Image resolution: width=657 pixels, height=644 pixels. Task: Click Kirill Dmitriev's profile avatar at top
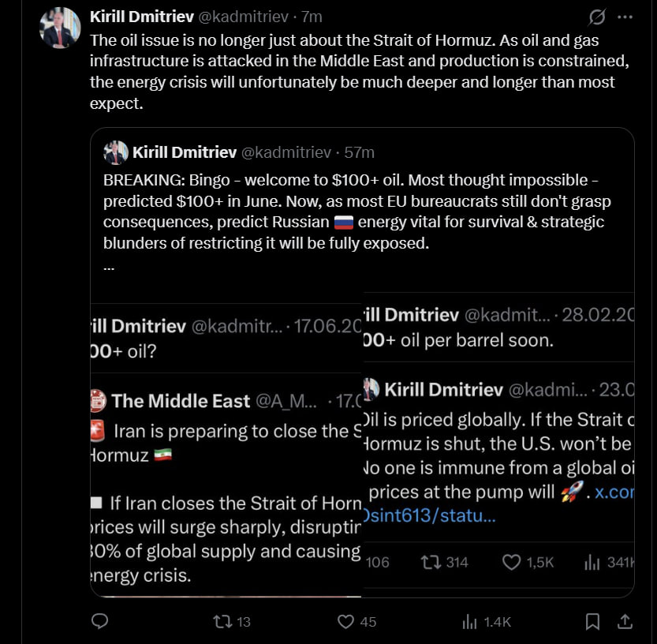click(x=60, y=28)
